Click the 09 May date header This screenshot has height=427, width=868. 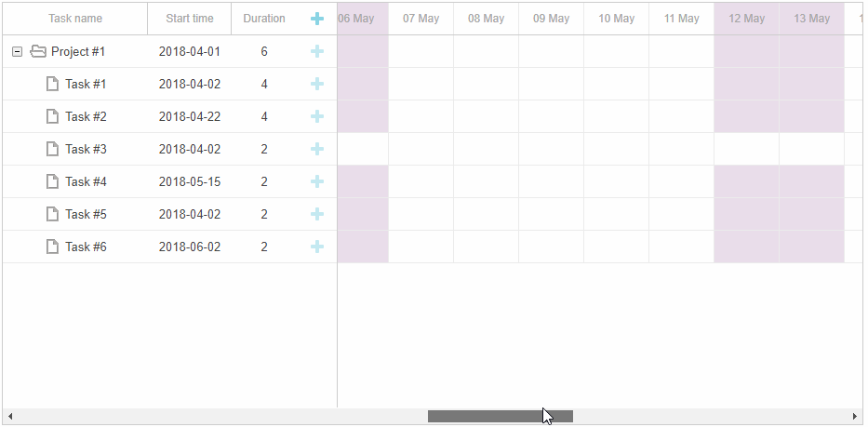click(x=551, y=19)
